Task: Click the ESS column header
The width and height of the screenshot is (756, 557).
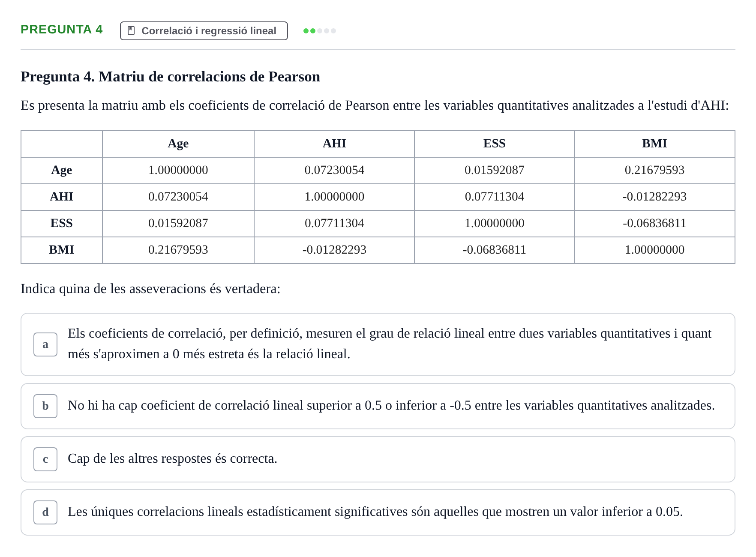Action: pos(495,144)
